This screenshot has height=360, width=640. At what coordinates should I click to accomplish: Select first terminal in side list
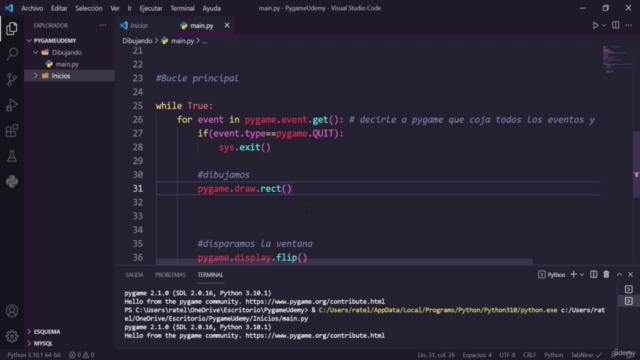click(x=629, y=289)
